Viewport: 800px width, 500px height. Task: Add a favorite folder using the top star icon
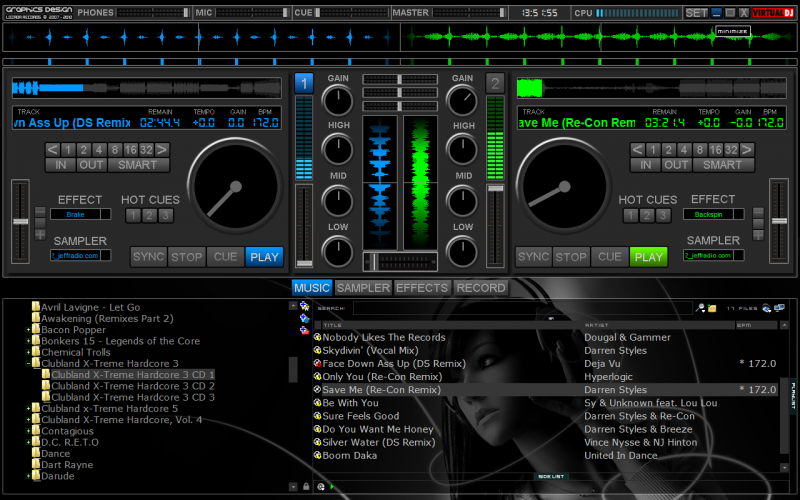(305, 306)
